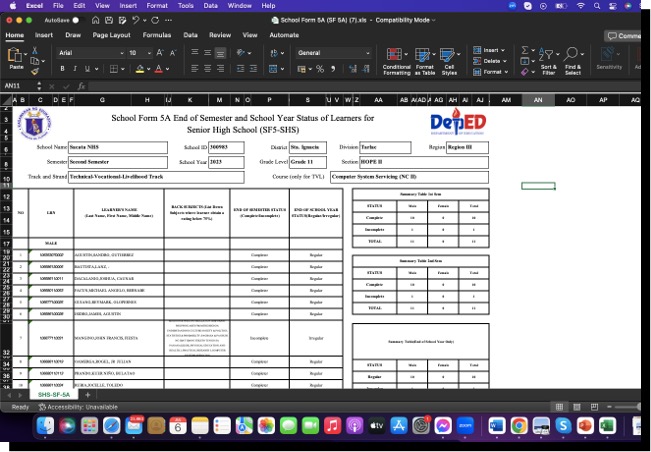Click the Decrease Indent icon
651x452 pixels.
click(240, 68)
